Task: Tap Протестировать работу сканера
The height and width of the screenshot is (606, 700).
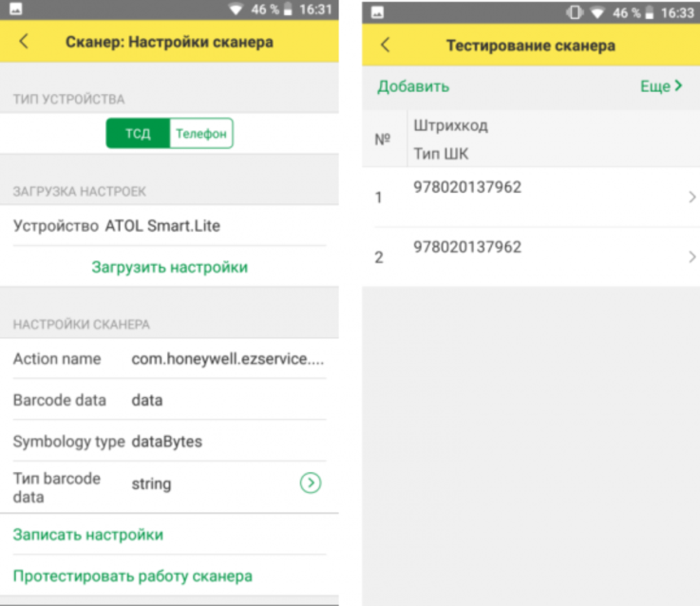Action: click(x=133, y=576)
